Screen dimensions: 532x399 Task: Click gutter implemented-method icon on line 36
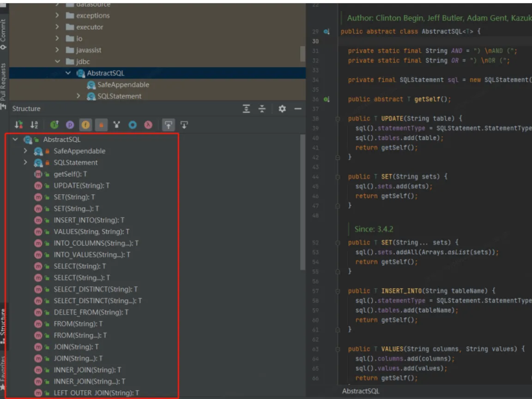click(326, 99)
